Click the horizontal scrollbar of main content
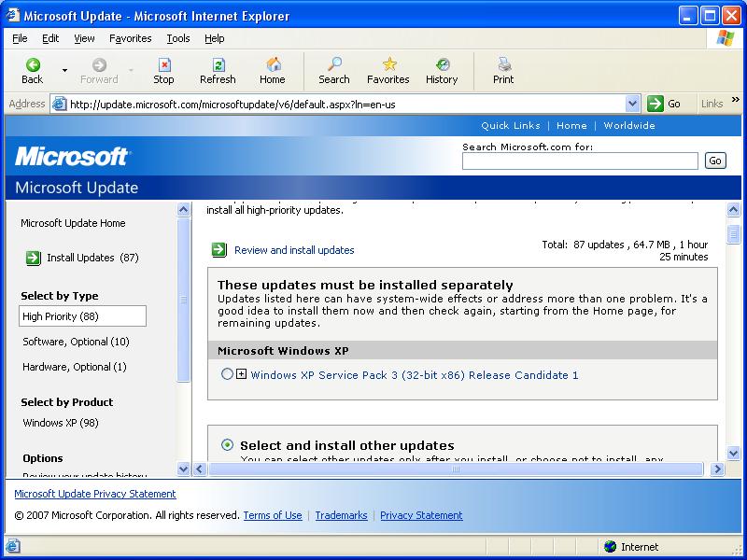Image resolution: width=747 pixels, height=560 pixels. click(x=456, y=469)
